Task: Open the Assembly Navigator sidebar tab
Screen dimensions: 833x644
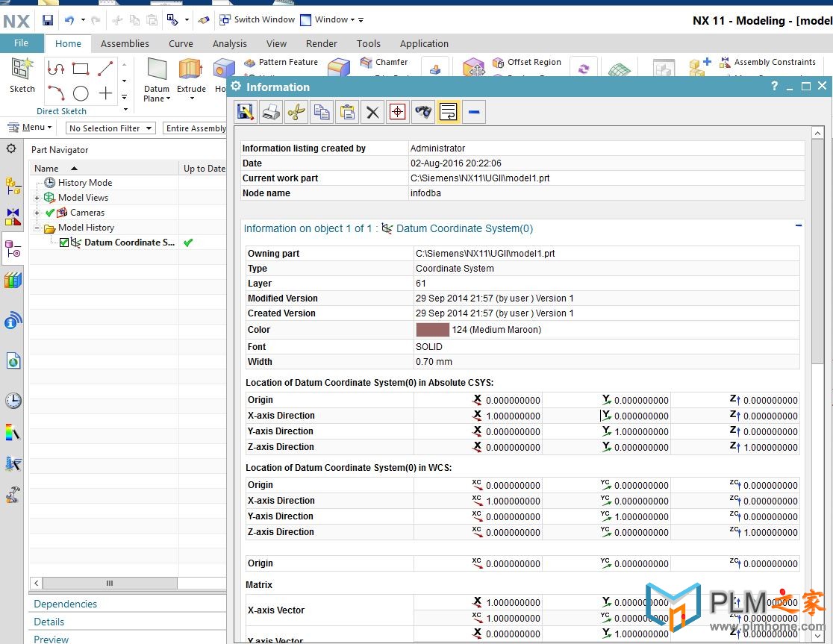Action: (x=13, y=187)
